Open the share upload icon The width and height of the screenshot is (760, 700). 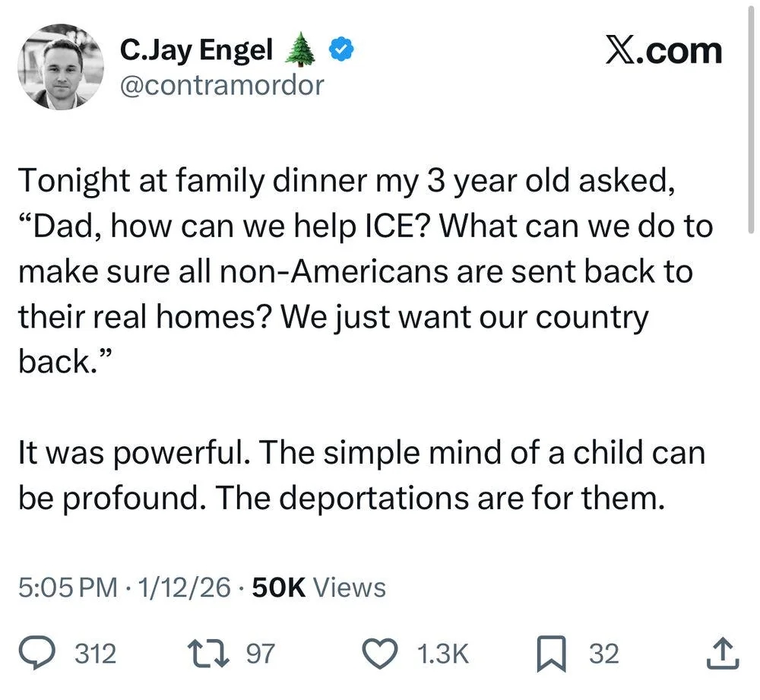click(x=722, y=652)
